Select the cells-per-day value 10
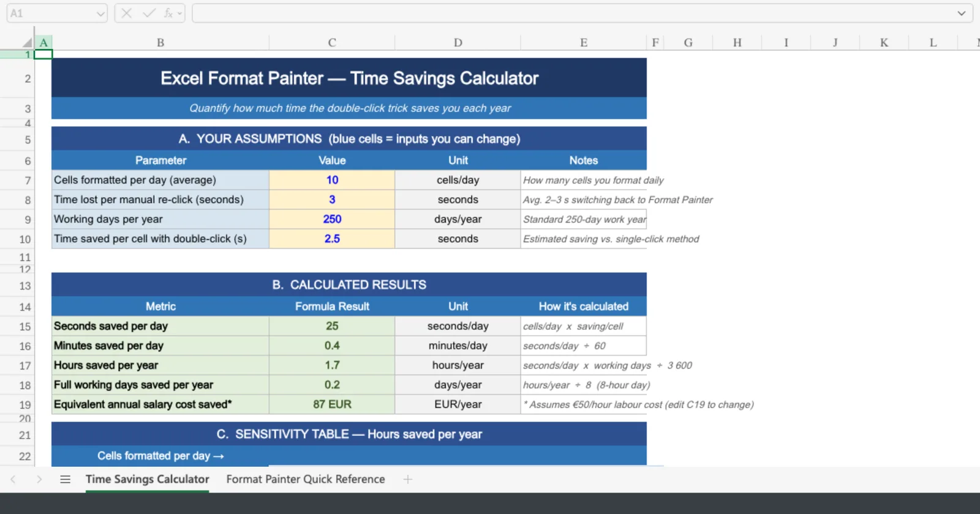 point(332,180)
